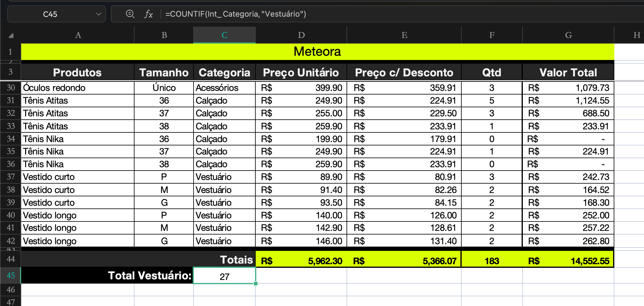Click the Tamanho header cell
This screenshot has height=306, width=644.
tap(164, 72)
